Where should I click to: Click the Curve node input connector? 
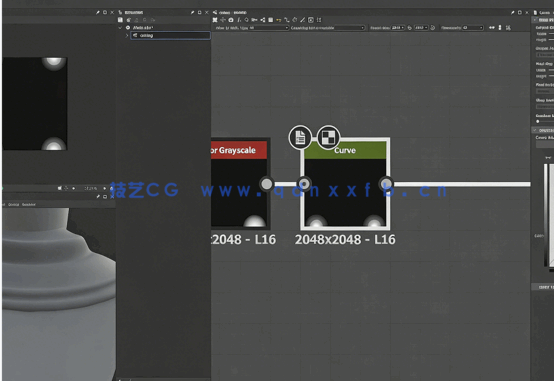304,183
